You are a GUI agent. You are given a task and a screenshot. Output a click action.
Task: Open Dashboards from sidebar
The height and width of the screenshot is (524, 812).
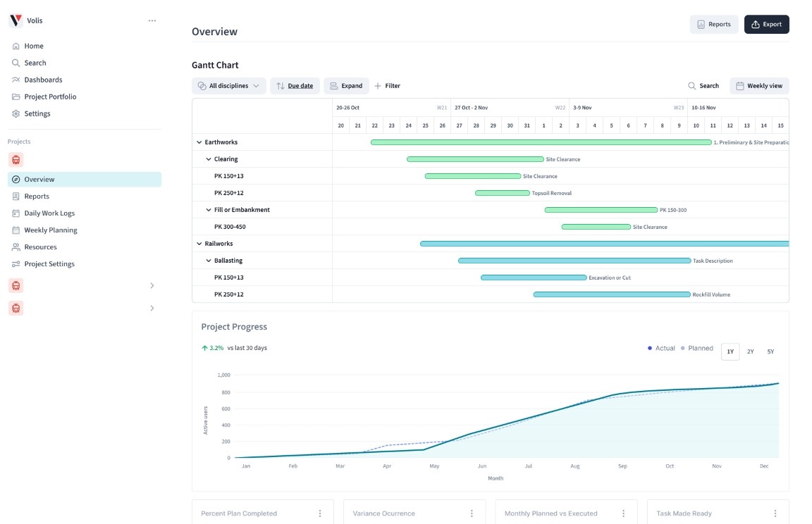click(x=43, y=80)
